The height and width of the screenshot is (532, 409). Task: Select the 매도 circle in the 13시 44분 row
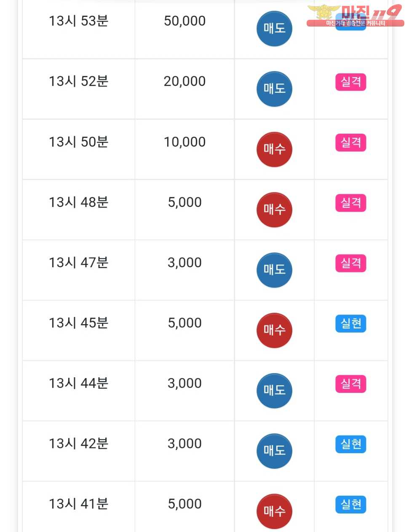(274, 390)
